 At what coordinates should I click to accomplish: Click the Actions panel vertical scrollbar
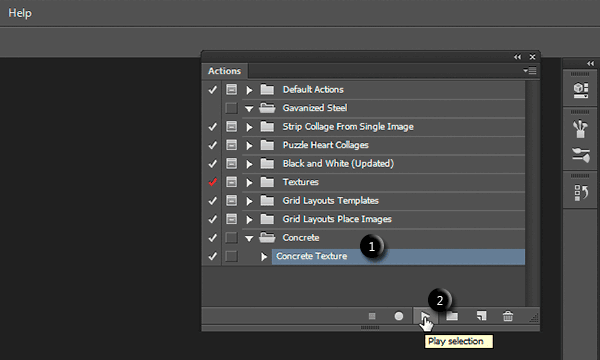click(x=532, y=192)
